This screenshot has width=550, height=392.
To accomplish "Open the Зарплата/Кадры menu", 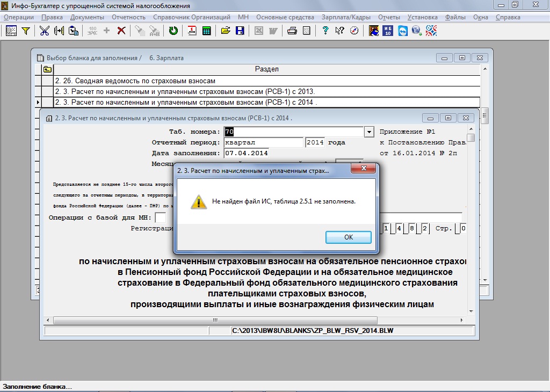I will coord(346,17).
